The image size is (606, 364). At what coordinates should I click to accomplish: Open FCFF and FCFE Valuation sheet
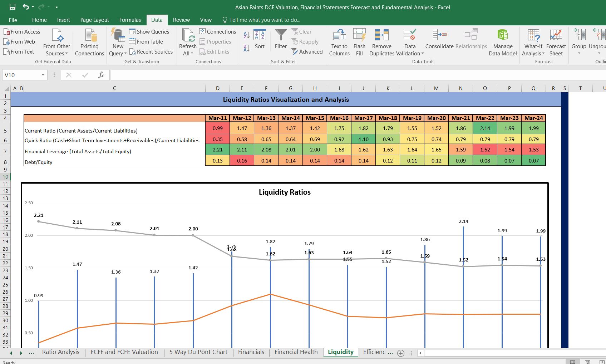[124, 352]
